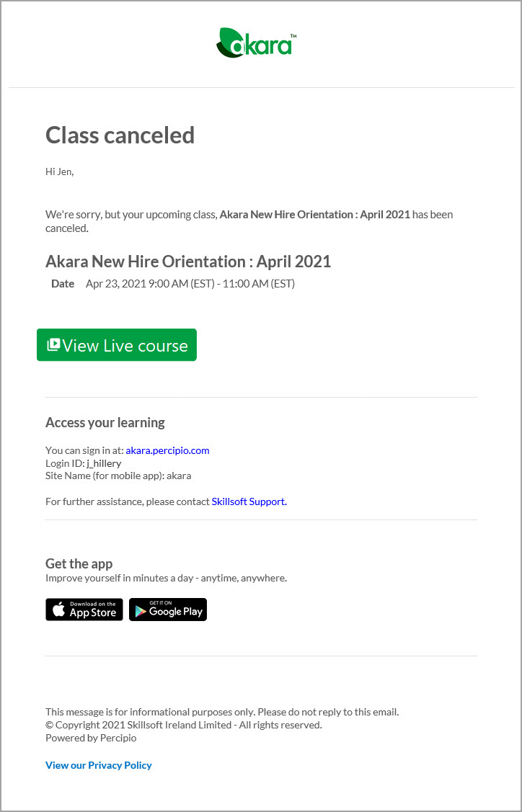
Task: Click the large Akara New Hire Orientation title
Action: point(188,262)
